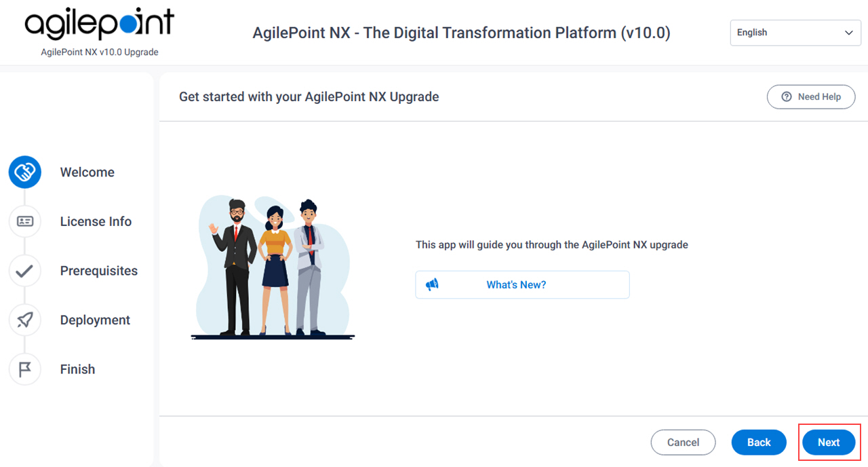Cancel the upgrade wizard
Screen dimensions: 868x467
(683, 443)
